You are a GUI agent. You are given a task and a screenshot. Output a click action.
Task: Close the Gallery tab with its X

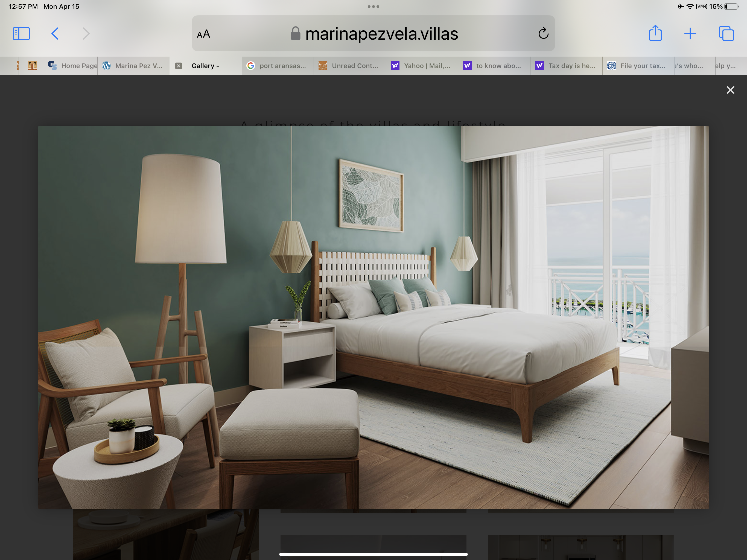179,66
